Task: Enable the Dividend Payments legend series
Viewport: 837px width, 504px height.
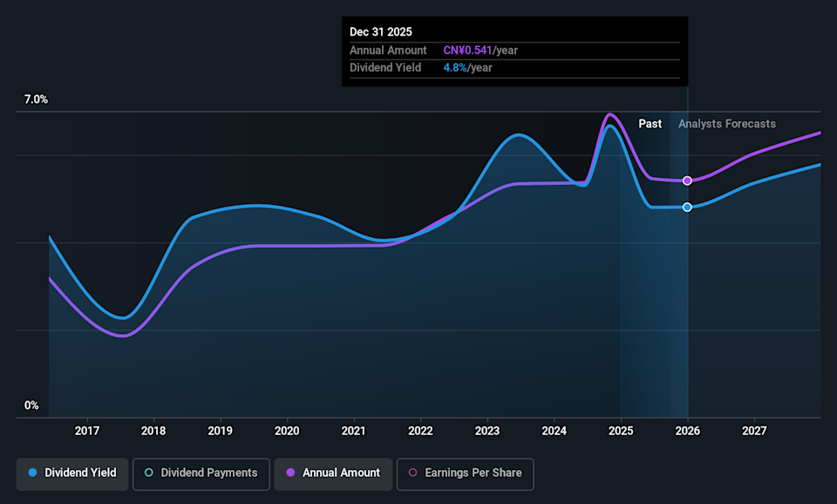Action: tap(201, 473)
